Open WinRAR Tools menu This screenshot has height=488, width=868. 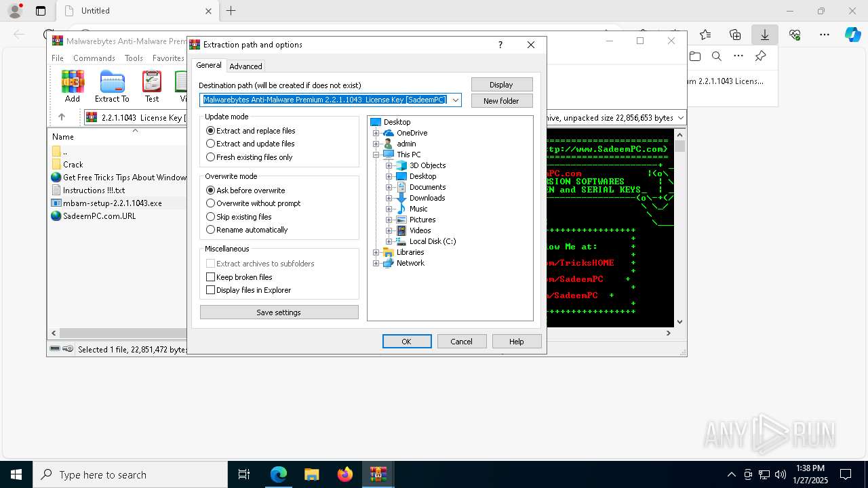(134, 58)
